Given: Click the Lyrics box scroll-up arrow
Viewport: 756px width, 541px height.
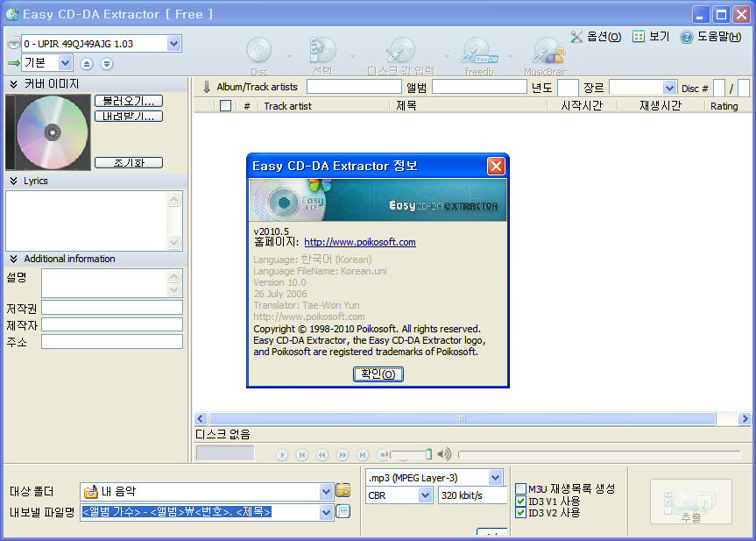Looking at the screenshot, I should 174,199.
